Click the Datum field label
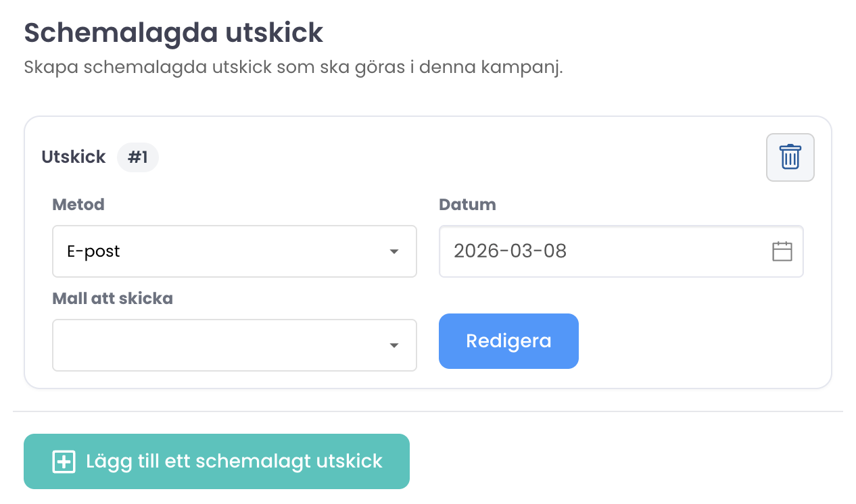The width and height of the screenshot is (856, 504). pos(467,204)
